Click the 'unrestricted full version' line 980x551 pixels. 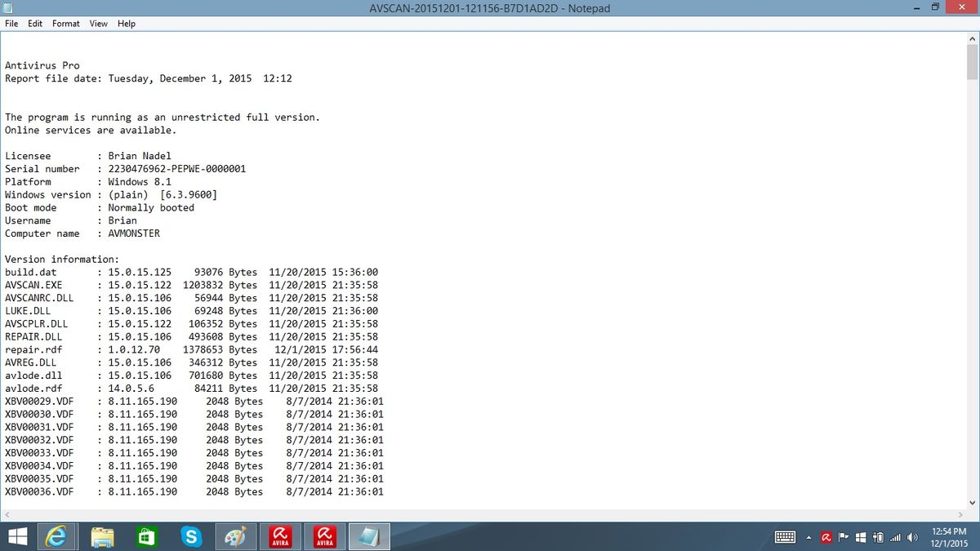[x=163, y=118]
